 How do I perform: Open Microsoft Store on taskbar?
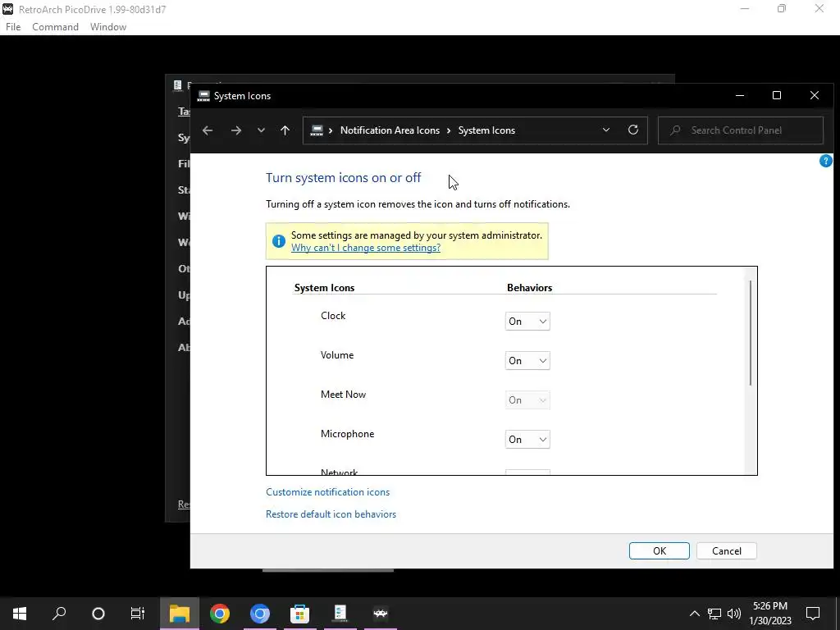(300, 614)
